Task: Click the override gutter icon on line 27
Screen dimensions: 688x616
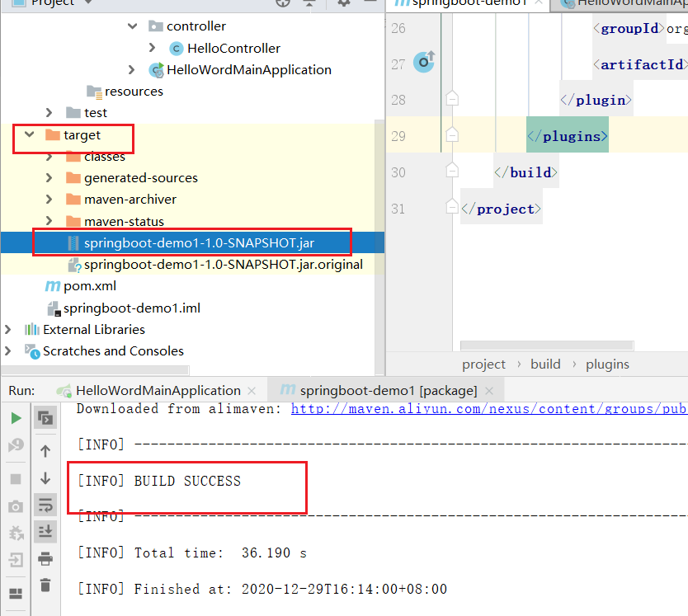Action: click(x=424, y=62)
